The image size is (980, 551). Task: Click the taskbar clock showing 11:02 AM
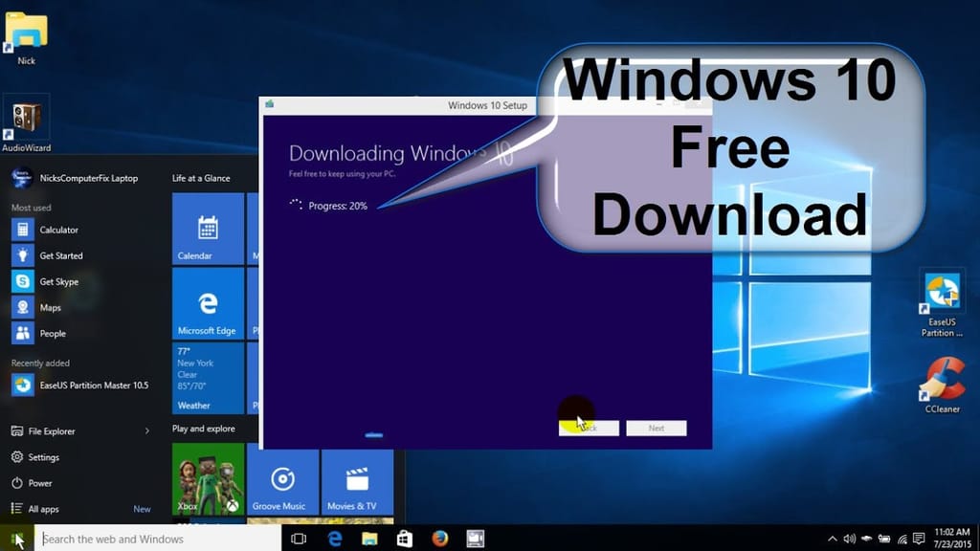click(952, 539)
